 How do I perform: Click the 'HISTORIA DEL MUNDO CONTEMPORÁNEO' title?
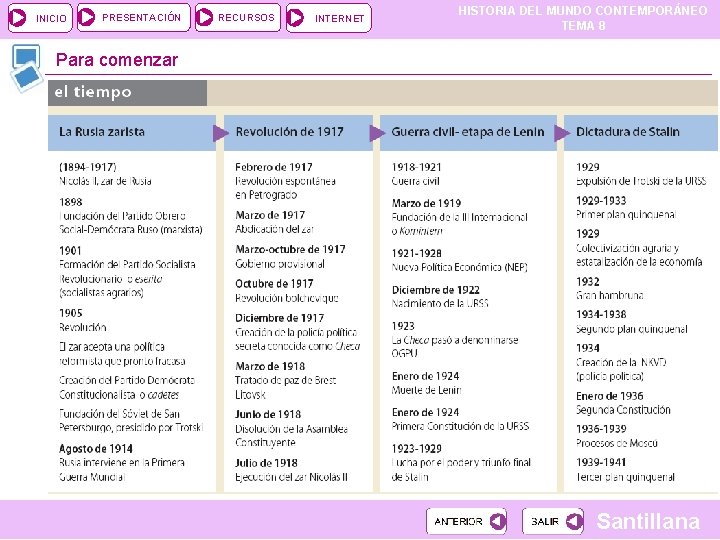click(x=583, y=11)
